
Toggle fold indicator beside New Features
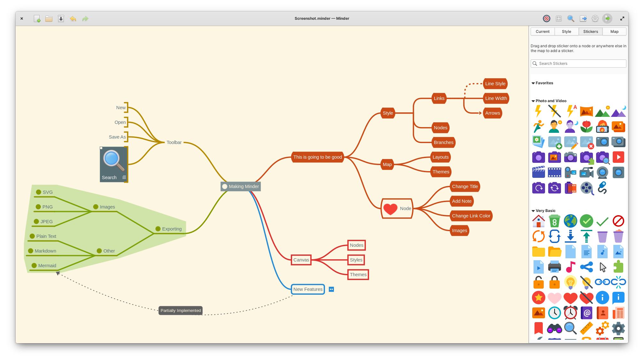tap(331, 290)
